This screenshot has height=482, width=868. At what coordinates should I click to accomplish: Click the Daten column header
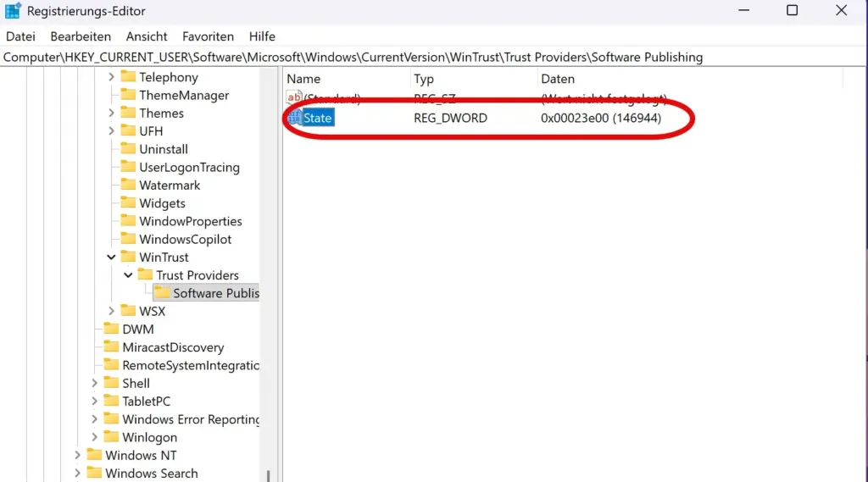point(690,79)
